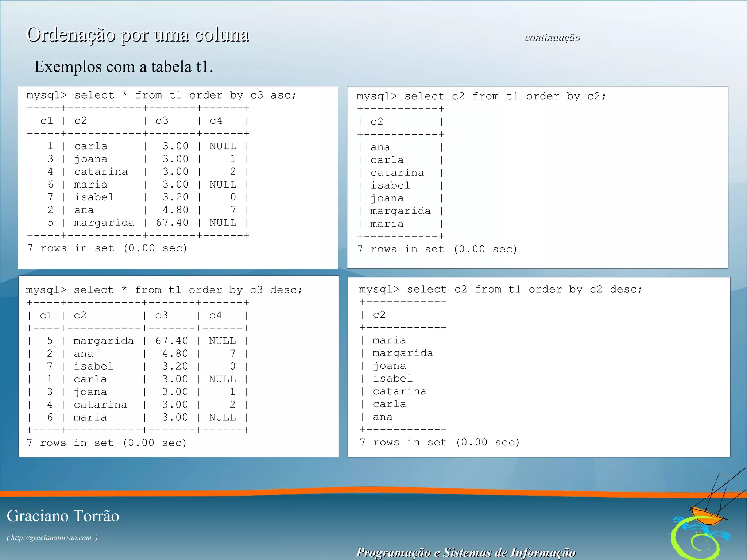This screenshot has width=747, height=560.
Task: Click the gracianotorrao.com link
Action: (x=52, y=537)
